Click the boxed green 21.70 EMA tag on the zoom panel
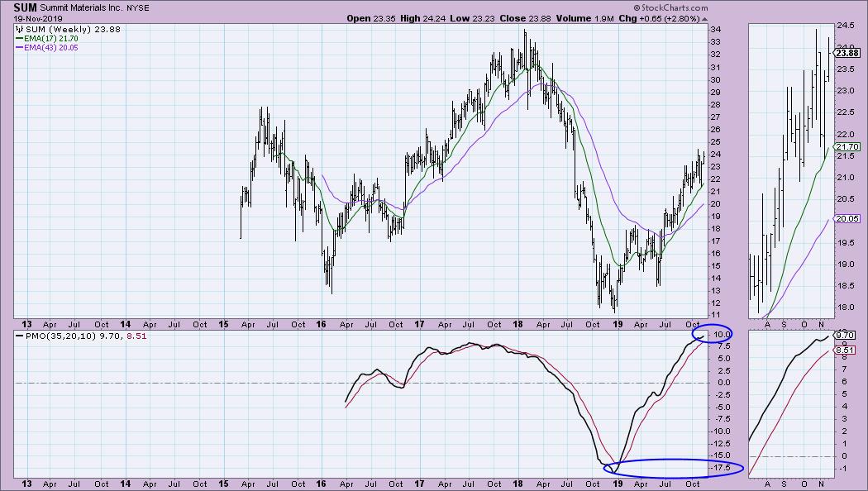 click(847, 146)
